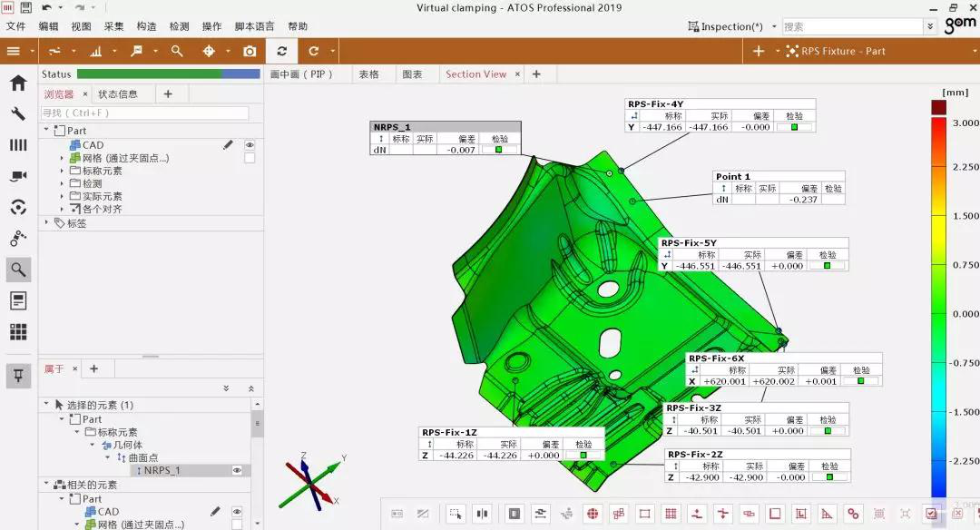The image size is (980, 530).
Task: Open the circular scan workspace in sidebar
Action: [x=18, y=207]
